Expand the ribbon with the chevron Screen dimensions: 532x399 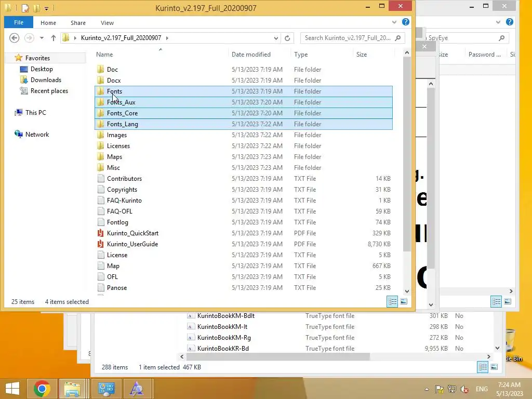[x=394, y=22]
